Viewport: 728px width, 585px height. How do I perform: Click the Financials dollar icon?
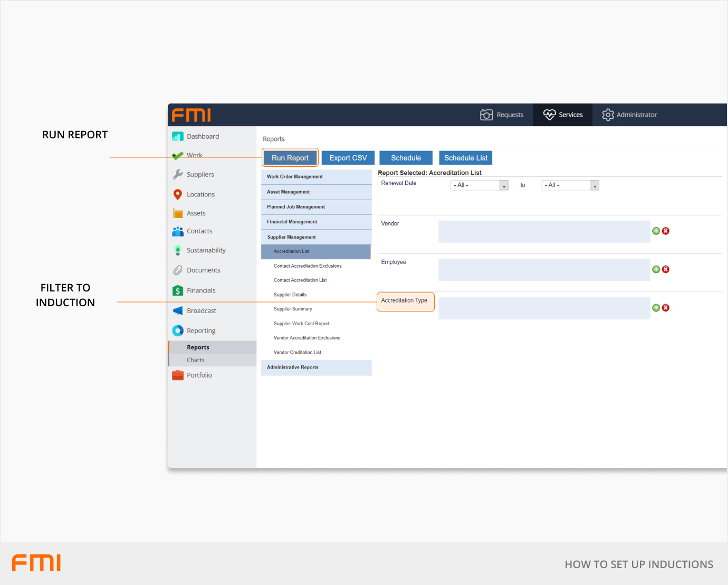(x=178, y=290)
